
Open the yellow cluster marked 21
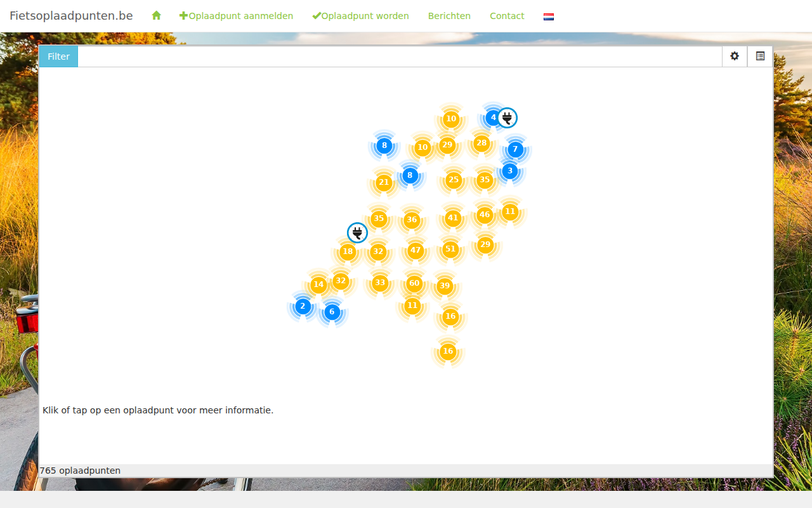(x=383, y=183)
